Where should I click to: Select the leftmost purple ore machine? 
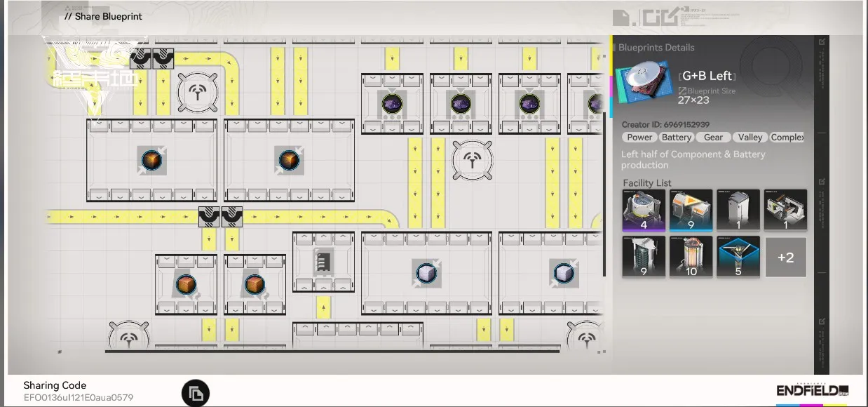392,104
